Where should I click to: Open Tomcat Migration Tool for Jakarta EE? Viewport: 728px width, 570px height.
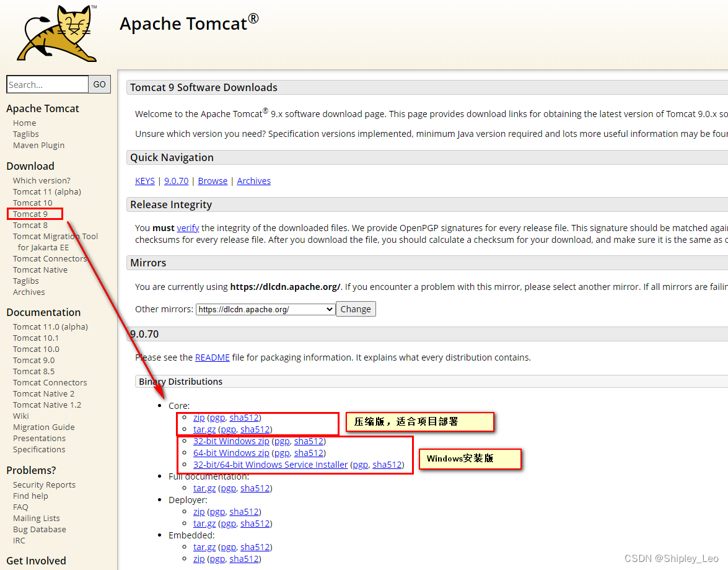(55, 242)
